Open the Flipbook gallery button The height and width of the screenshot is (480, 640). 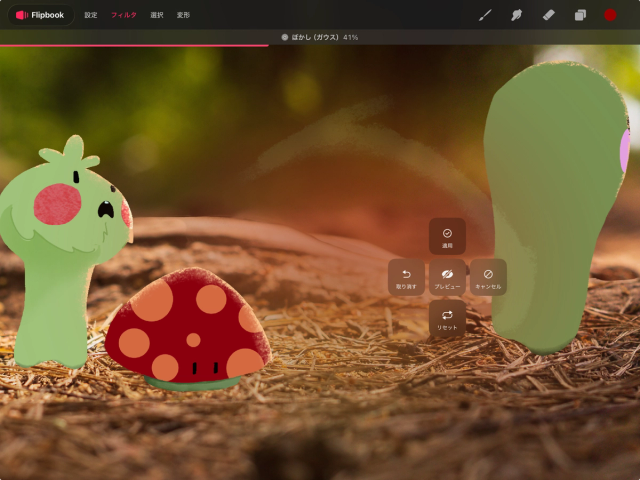click(x=40, y=15)
